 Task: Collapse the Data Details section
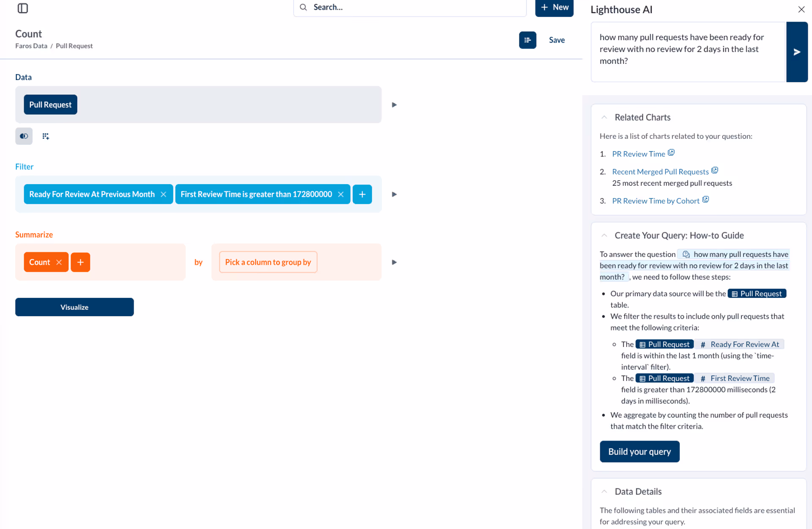click(604, 492)
